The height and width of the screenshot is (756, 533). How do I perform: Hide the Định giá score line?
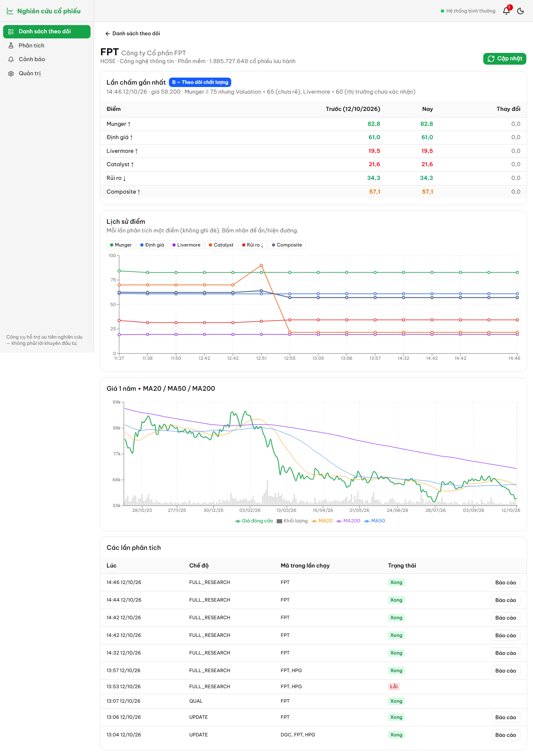pyautogui.click(x=152, y=245)
